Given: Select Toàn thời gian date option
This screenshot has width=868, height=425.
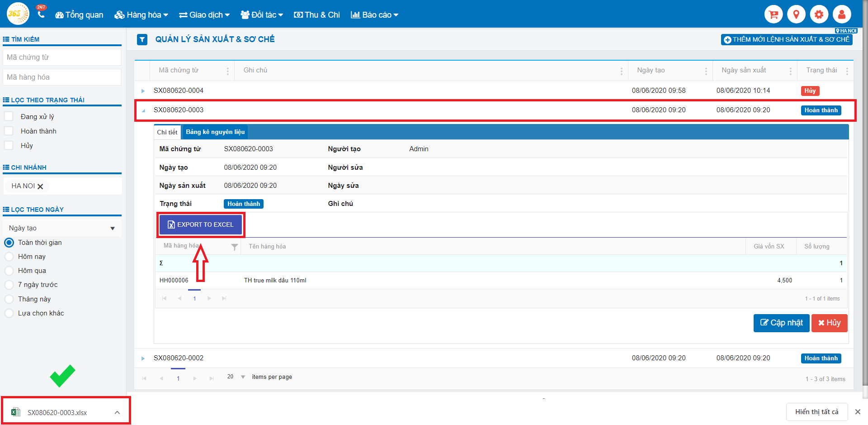Looking at the screenshot, I should point(9,243).
